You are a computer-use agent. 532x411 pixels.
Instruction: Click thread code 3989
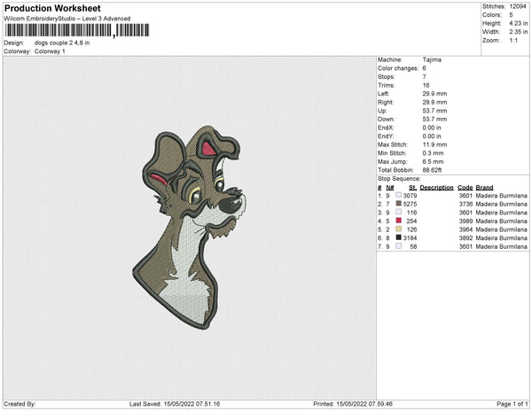(x=465, y=221)
